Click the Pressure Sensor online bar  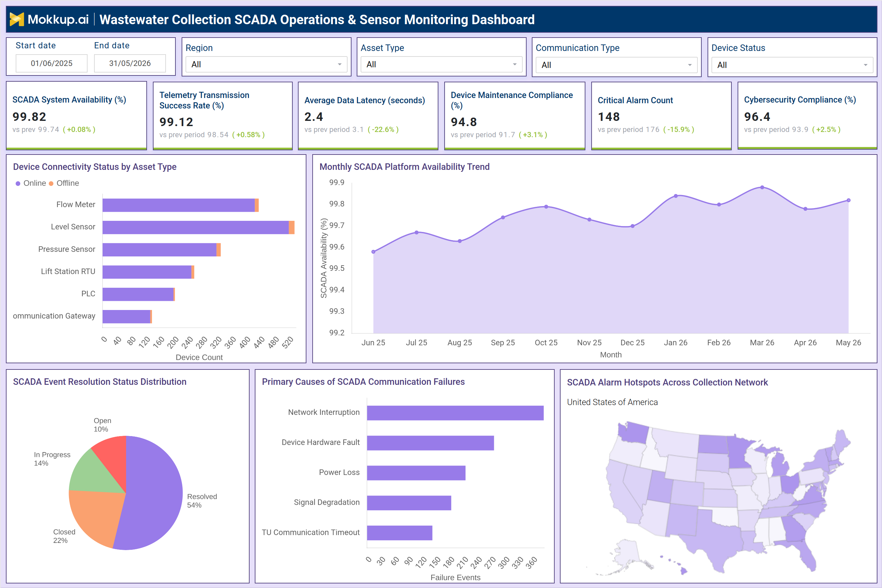[x=159, y=250]
